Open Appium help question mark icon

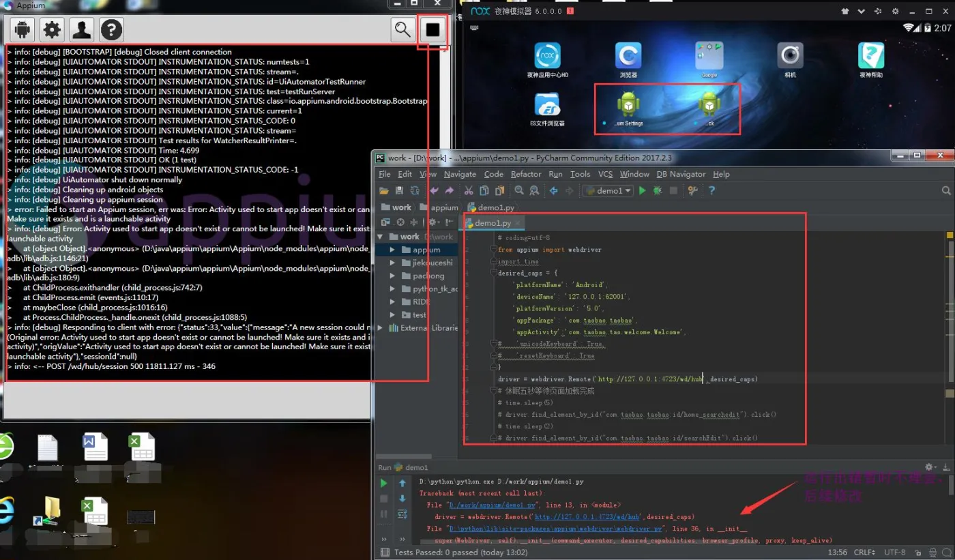(112, 29)
